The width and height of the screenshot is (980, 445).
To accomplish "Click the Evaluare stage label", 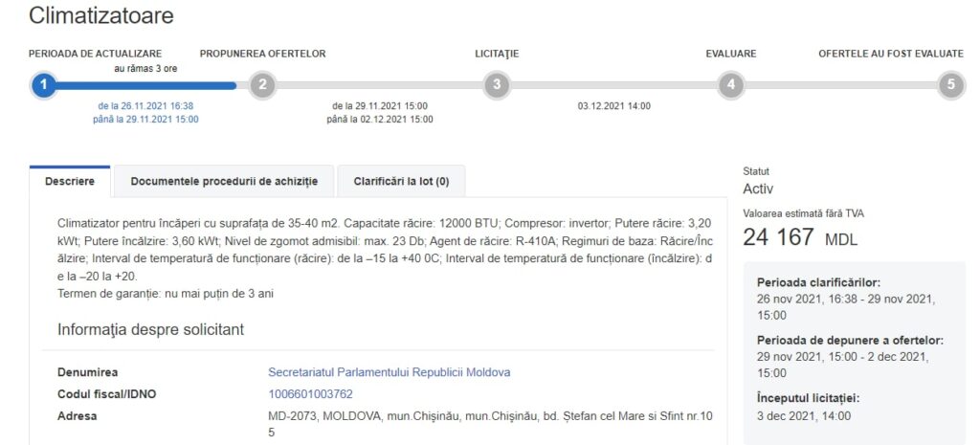I will [x=730, y=54].
